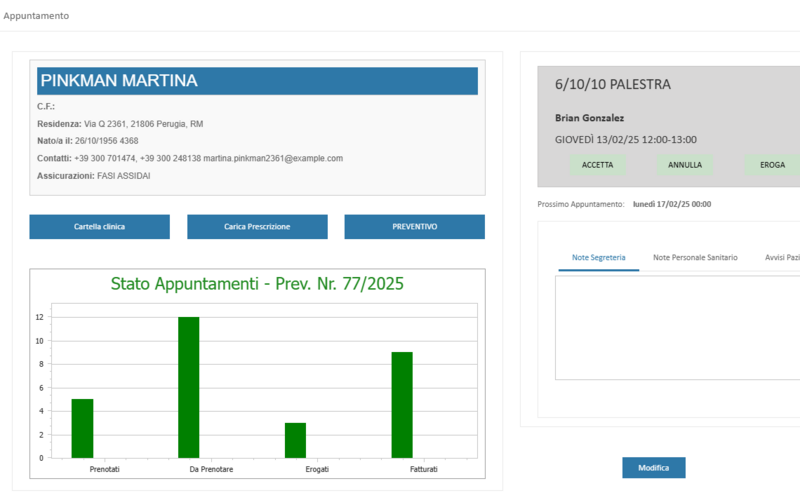Select the PINKMAN MARTINA patient header
800x500 pixels.
257,81
